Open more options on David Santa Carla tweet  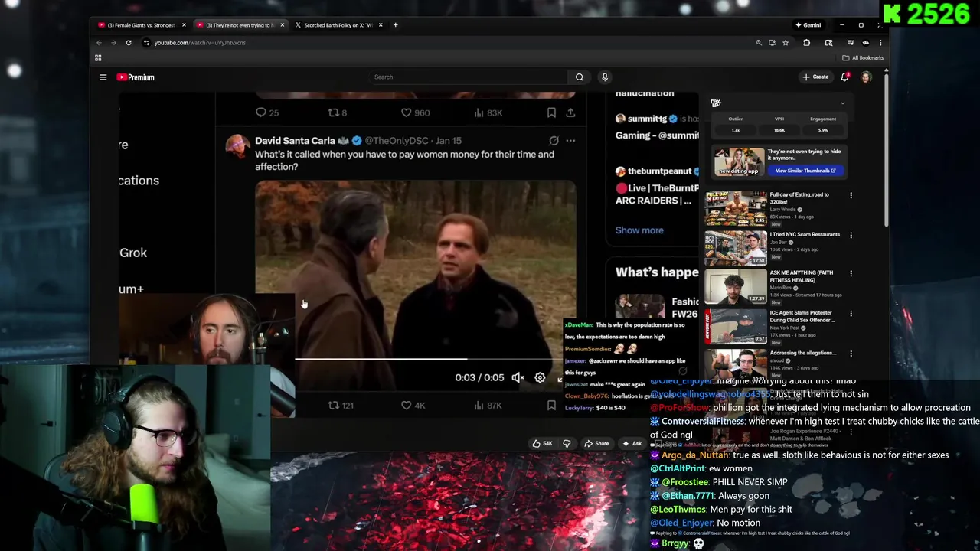coord(570,141)
